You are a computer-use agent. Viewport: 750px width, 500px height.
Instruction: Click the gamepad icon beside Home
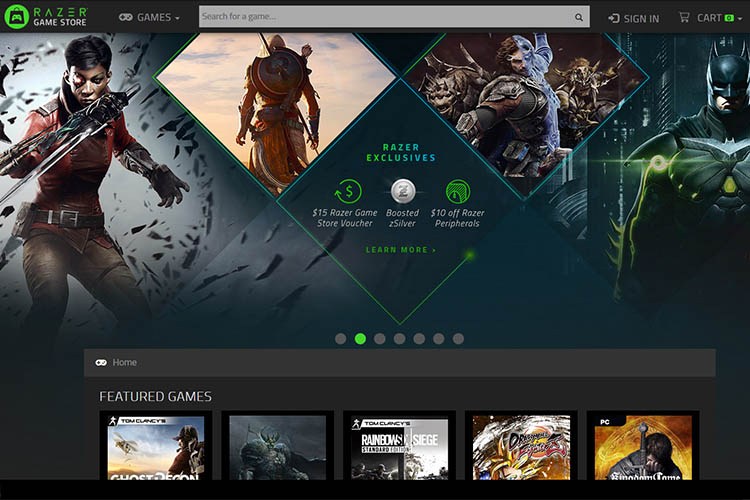[101, 363]
